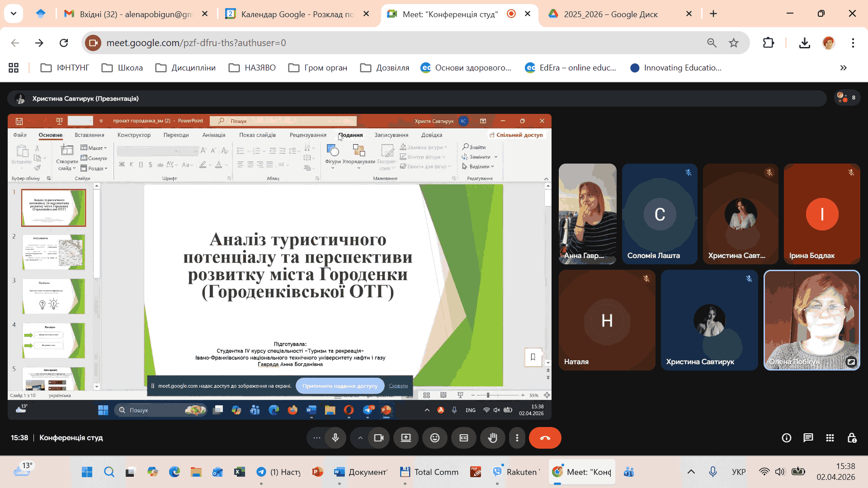Switch to the Google Диск tab
Image resolution: width=868 pixels, height=488 pixels.
(610, 14)
